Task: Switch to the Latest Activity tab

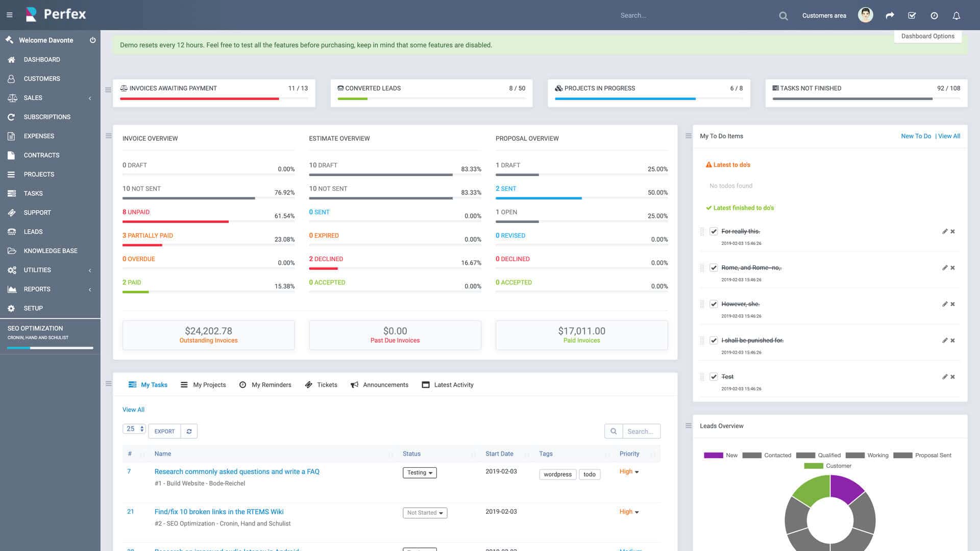Action: coord(448,385)
